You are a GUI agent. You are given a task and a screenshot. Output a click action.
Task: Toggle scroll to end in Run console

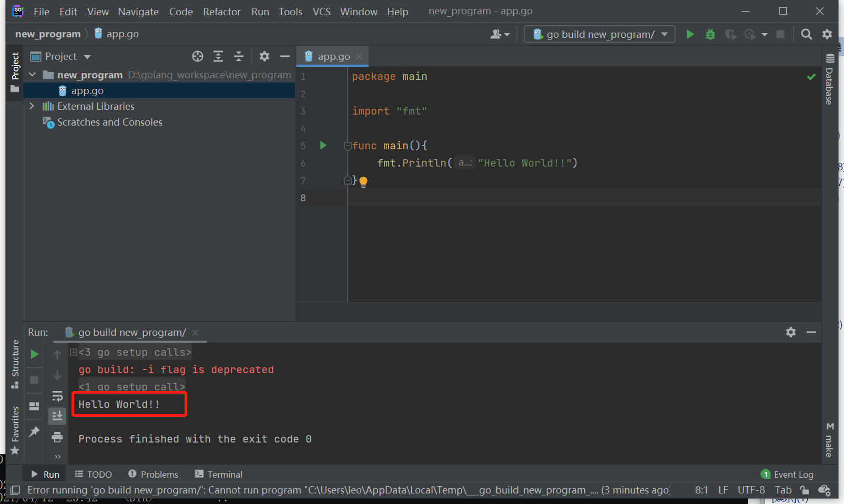coord(57,416)
